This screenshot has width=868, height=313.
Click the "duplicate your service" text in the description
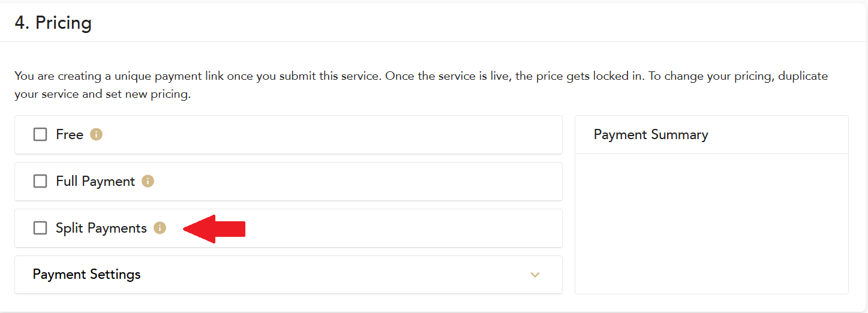(x=803, y=76)
